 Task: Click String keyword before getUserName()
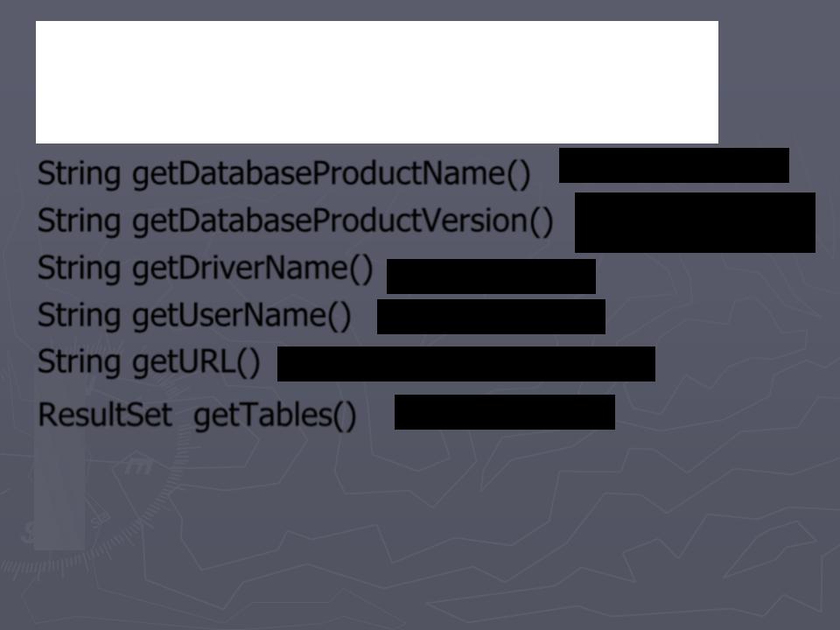80,316
